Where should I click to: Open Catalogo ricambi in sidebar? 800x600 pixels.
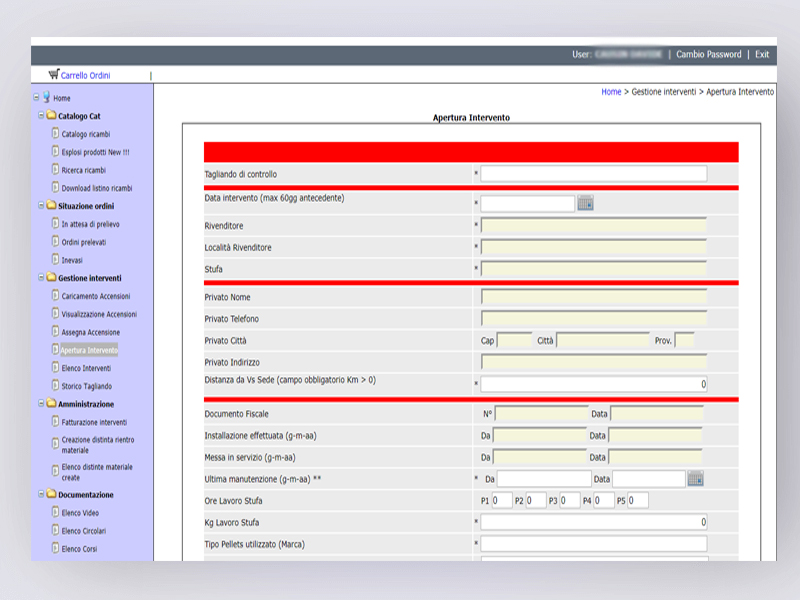[85, 134]
